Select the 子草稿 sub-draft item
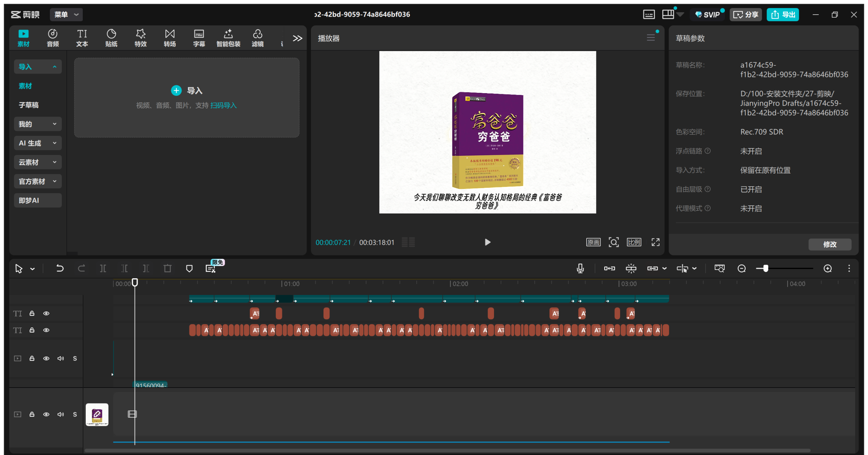 coord(28,105)
